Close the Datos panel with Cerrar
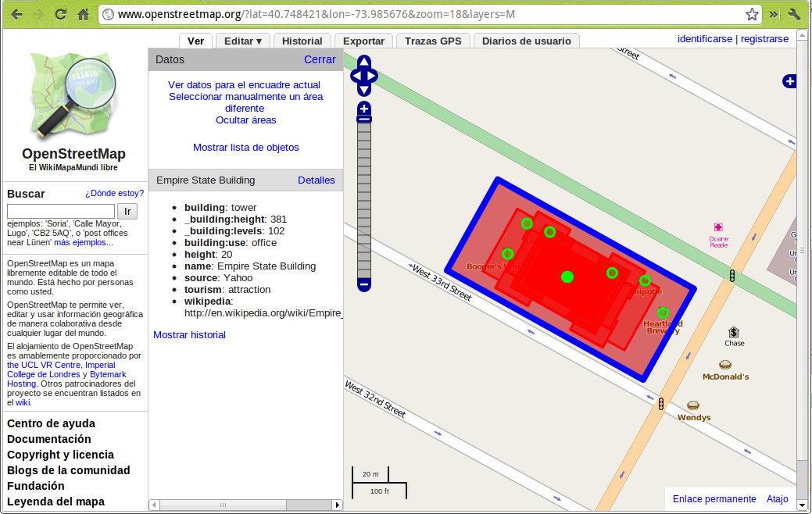The image size is (812, 514). point(320,59)
